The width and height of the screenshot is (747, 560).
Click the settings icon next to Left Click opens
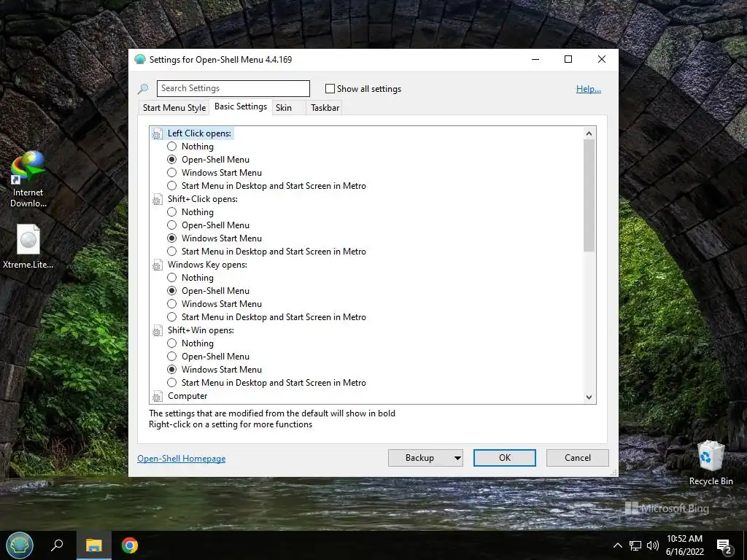pos(157,134)
